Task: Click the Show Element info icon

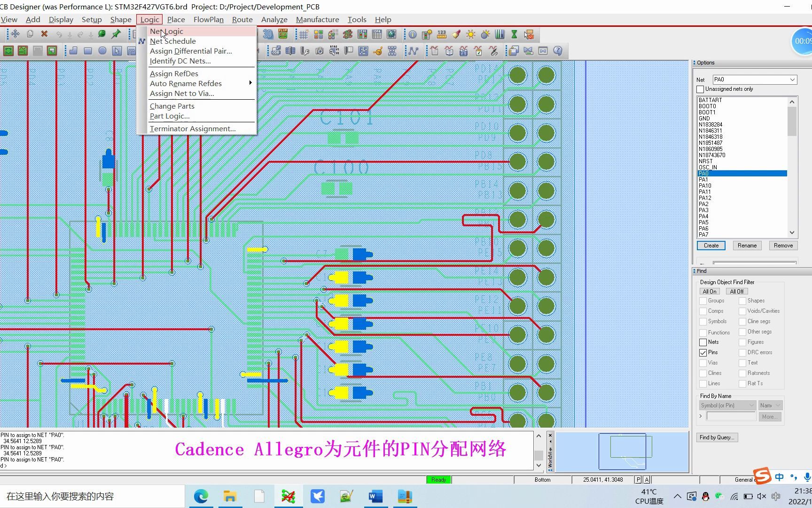Action: pyautogui.click(x=412, y=34)
